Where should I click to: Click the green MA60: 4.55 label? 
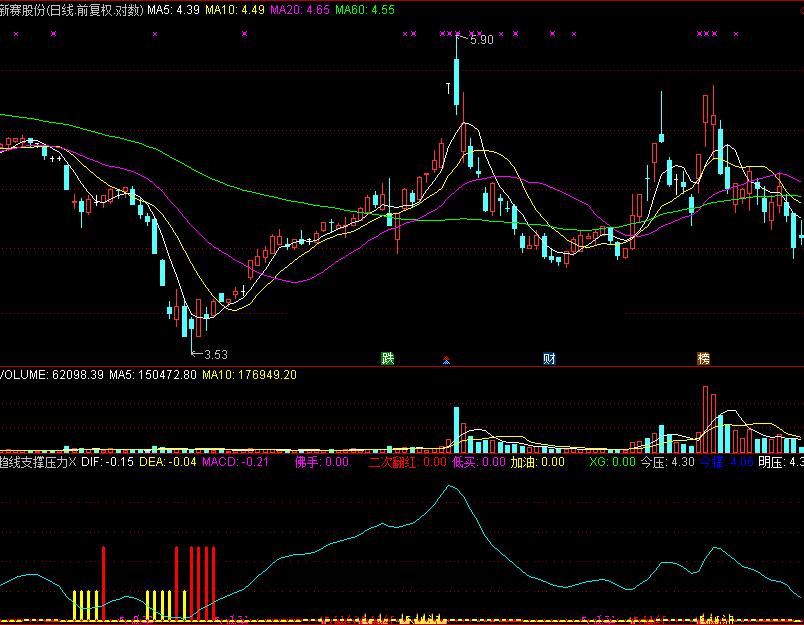coord(365,10)
